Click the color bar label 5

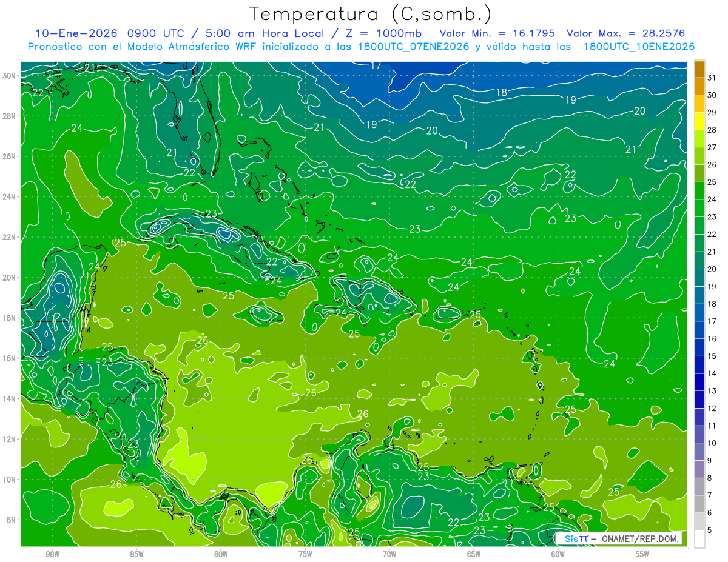pos(710,530)
